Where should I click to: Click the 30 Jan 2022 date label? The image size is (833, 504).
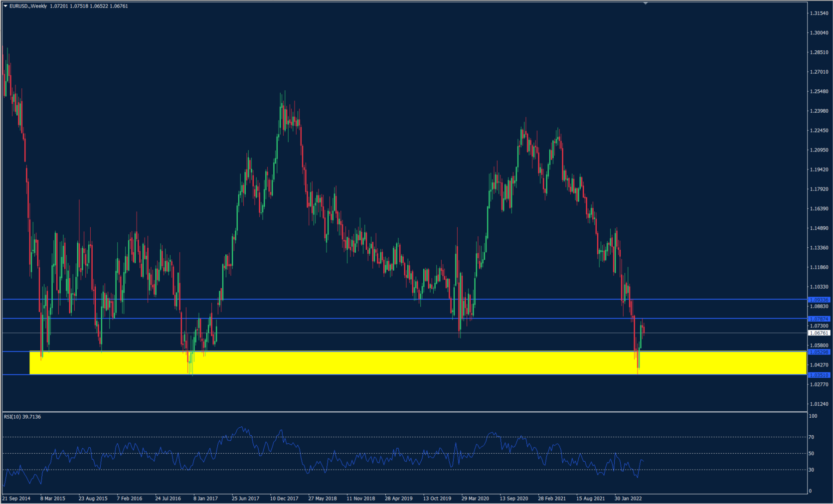point(628,498)
